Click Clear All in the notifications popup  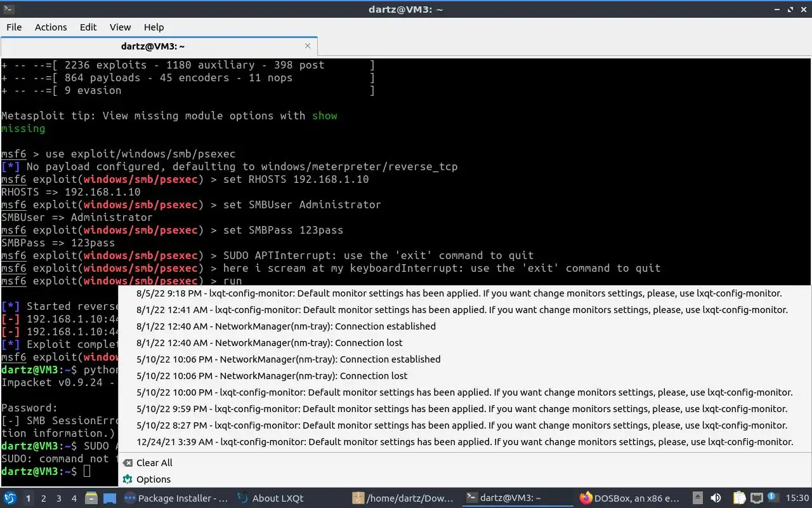click(154, 463)
